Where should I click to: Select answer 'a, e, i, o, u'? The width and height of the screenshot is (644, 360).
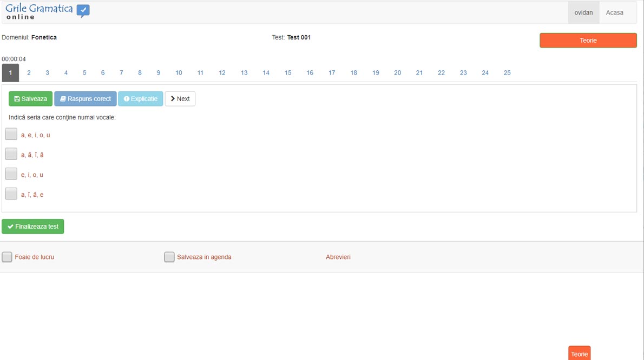pyautogui.click(x=11, y=134)
